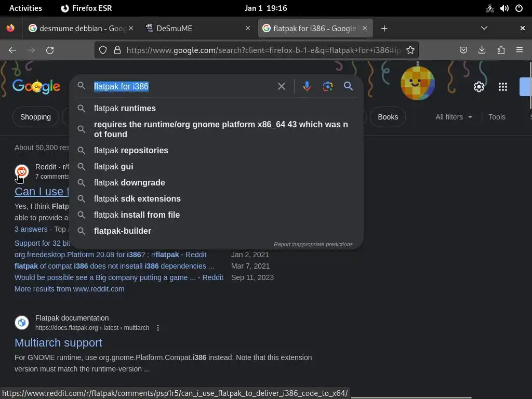Reload the current page
Image resolution: width=532 pixels, height=399 pixels.
pyautogui.click(x=50, y=50)
